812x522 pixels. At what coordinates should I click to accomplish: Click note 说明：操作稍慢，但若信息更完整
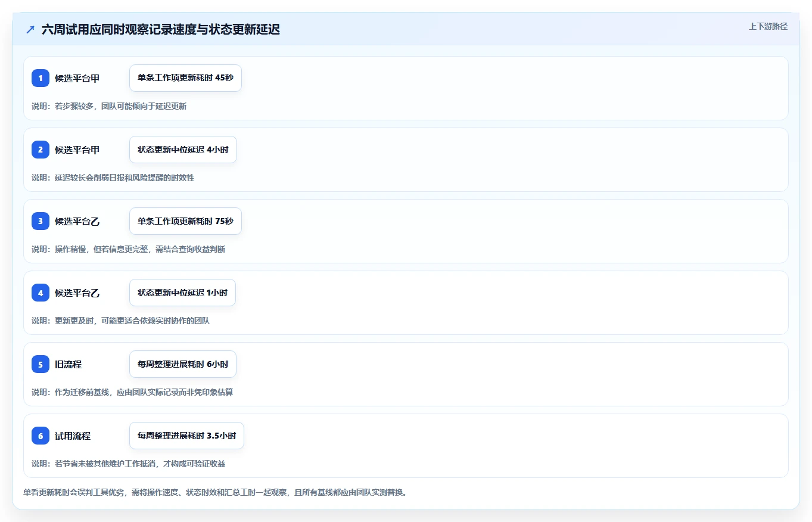pos(129,249)
